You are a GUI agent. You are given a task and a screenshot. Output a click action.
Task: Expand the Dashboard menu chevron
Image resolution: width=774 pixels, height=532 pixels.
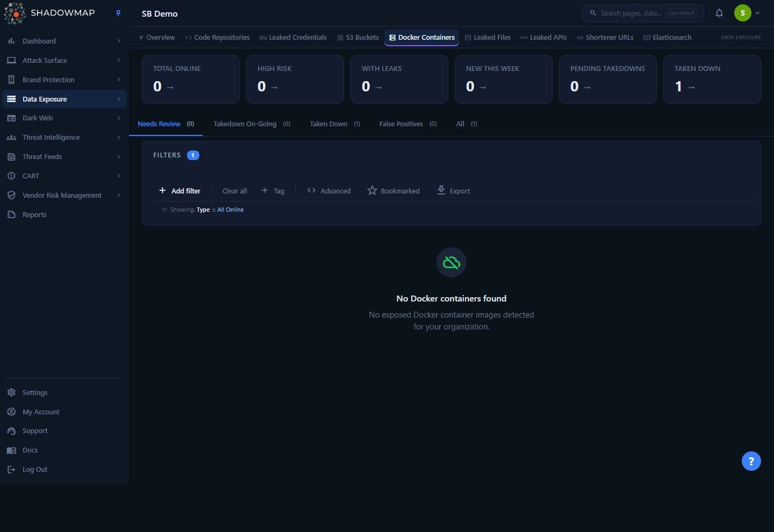(119, 41)
